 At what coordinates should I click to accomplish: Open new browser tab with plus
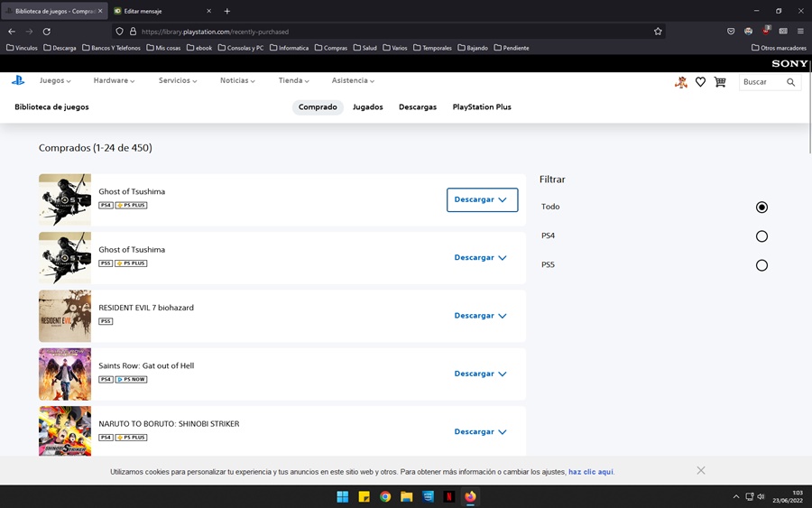[x=226, y=11]
